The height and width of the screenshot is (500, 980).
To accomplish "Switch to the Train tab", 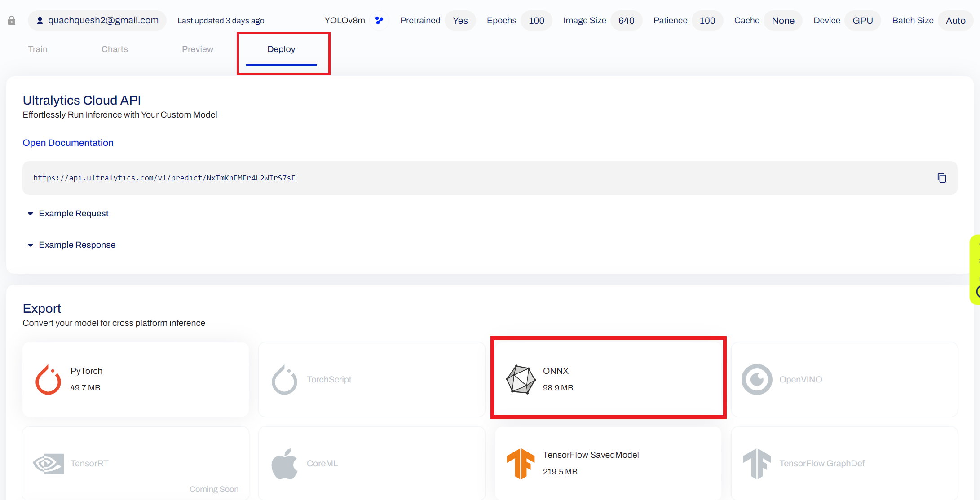I will tap(38, 49).
